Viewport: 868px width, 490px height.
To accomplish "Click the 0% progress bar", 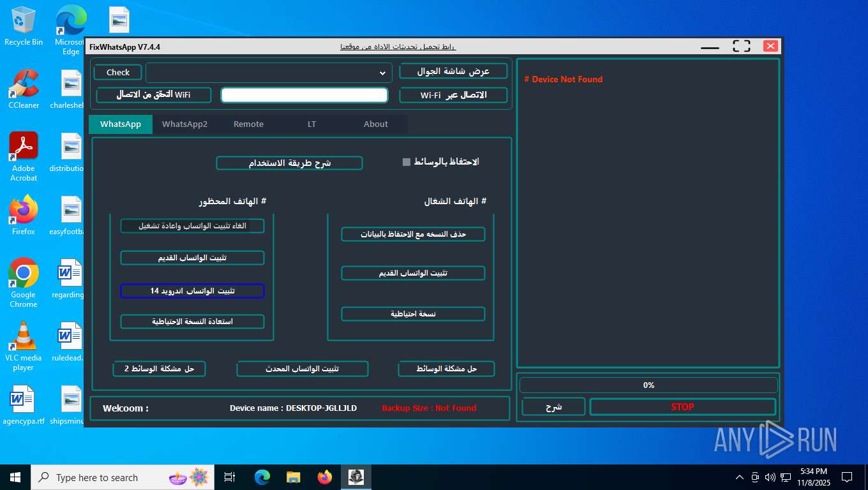I will coord(648,385).
